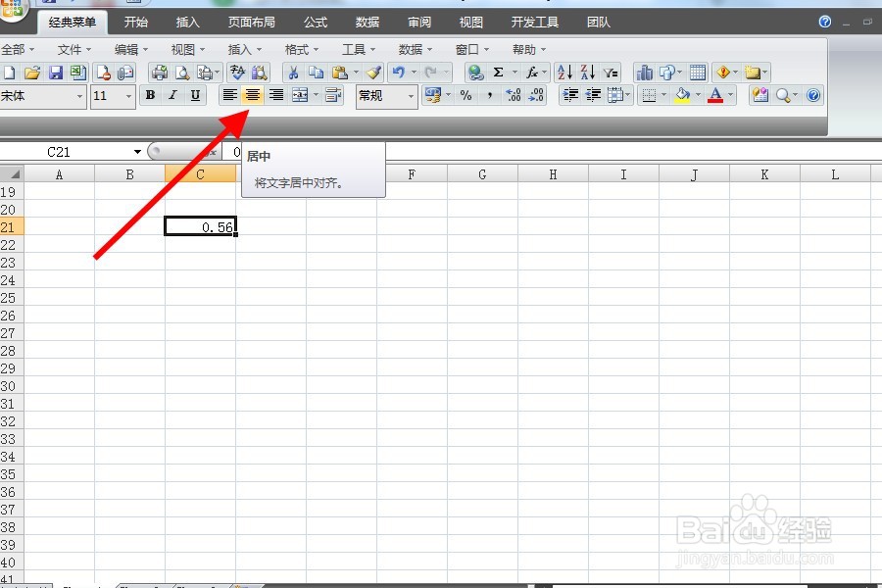This screenshot has width=882, height=588.
Task: Switch to 页面布局 ribbon tab
Action: (252, 23)
